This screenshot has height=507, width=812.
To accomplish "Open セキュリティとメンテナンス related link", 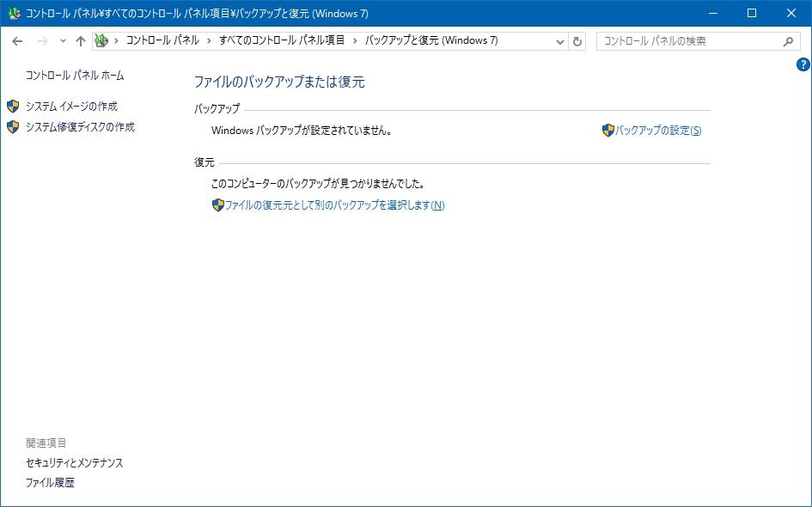I will pyautogui.click(x=75, y=463).
